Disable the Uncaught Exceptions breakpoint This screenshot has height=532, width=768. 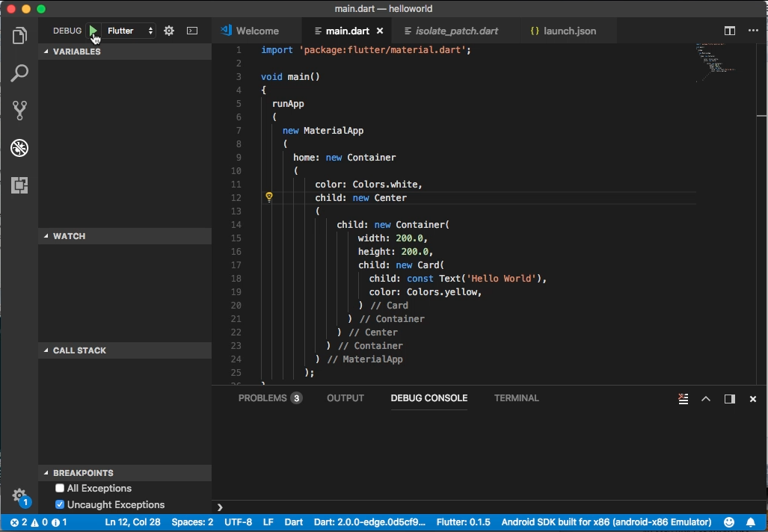60,504
